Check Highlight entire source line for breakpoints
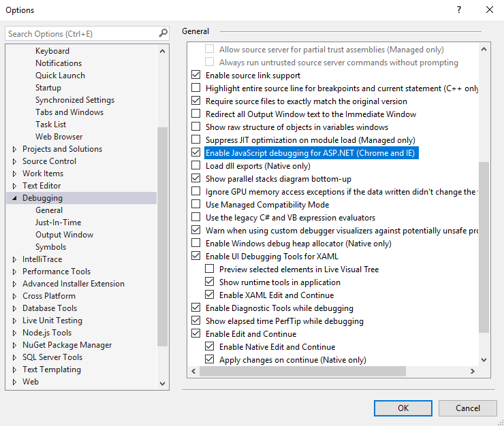The width and height of the screenshot is (504, 426). click(x=195, y=88)
